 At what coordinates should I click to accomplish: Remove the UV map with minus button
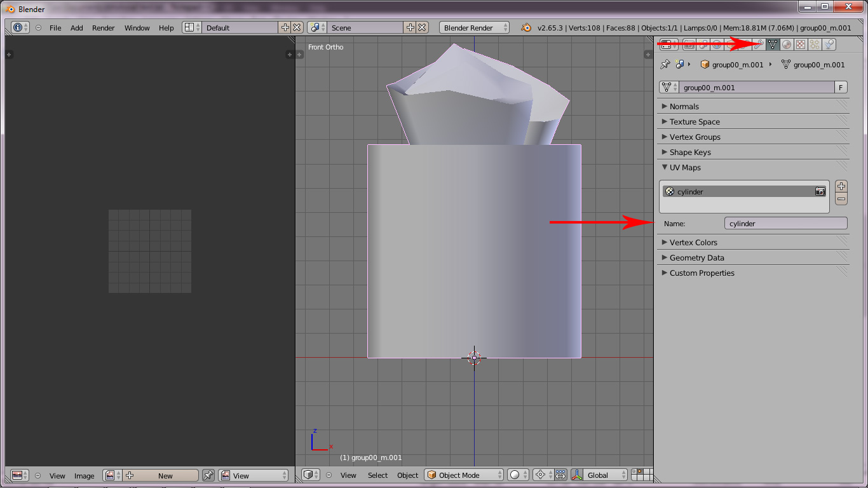click(x=841, y=199)
